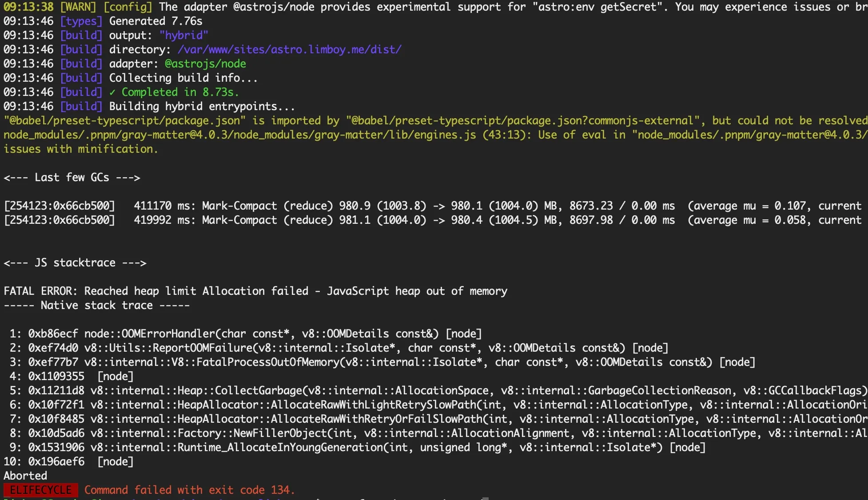The width and height of the screenshot is (868, 500).
Task: Click the green checkmark before Completed
Action: coord(112,92)
